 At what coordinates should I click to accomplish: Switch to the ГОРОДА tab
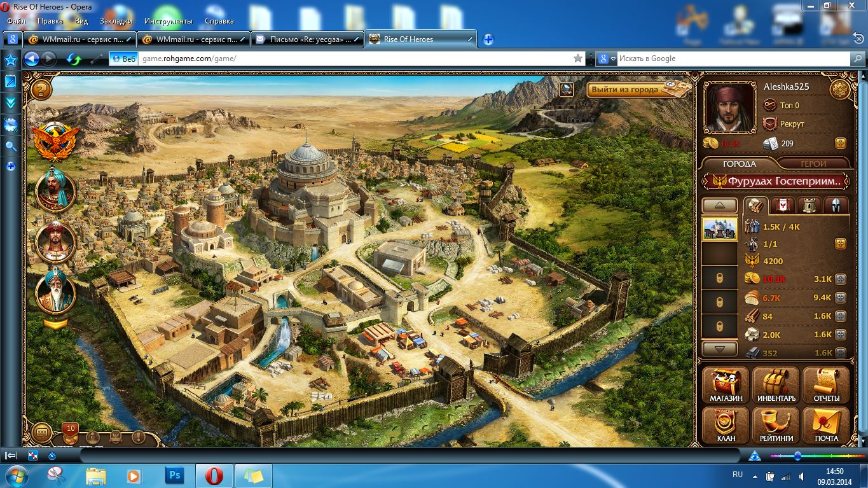740,164
